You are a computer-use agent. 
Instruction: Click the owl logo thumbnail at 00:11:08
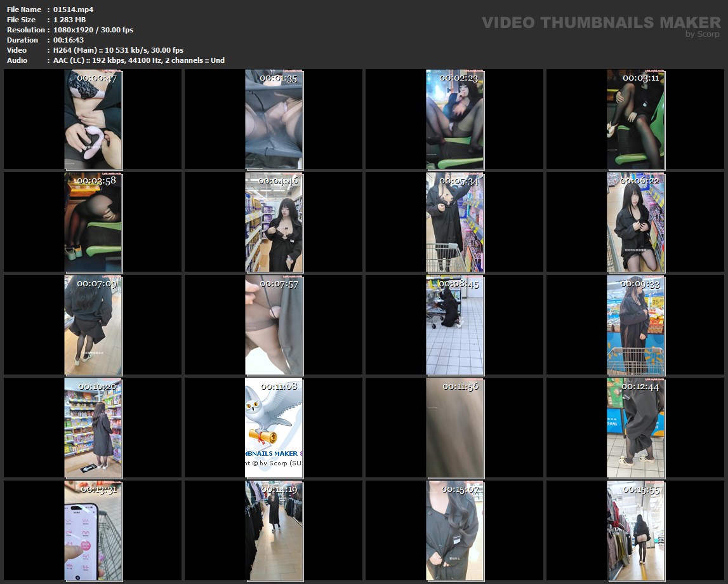tap(274, 428)
